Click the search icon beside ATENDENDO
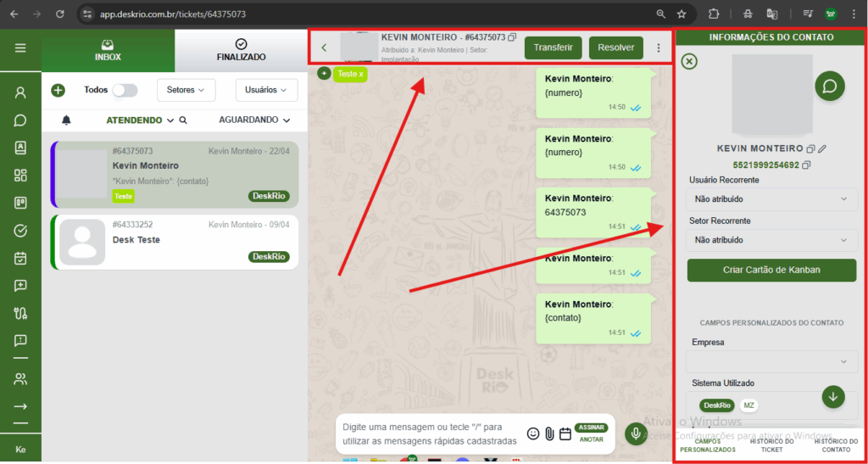Screen dimensions: 868x464 183,120
